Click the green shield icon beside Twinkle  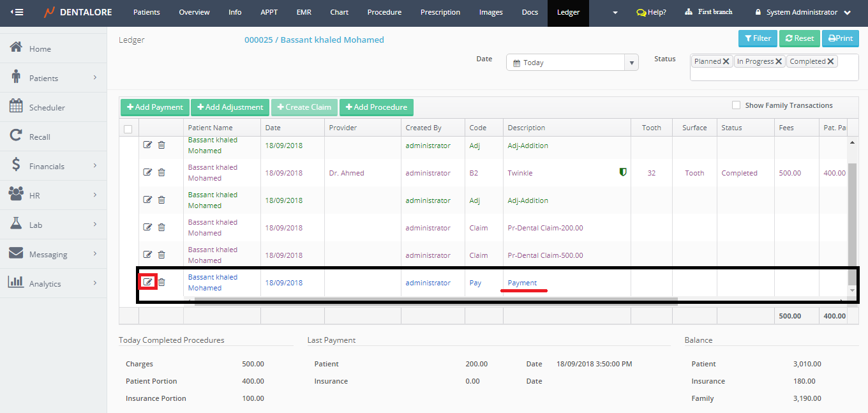click(x=623, y=172)
